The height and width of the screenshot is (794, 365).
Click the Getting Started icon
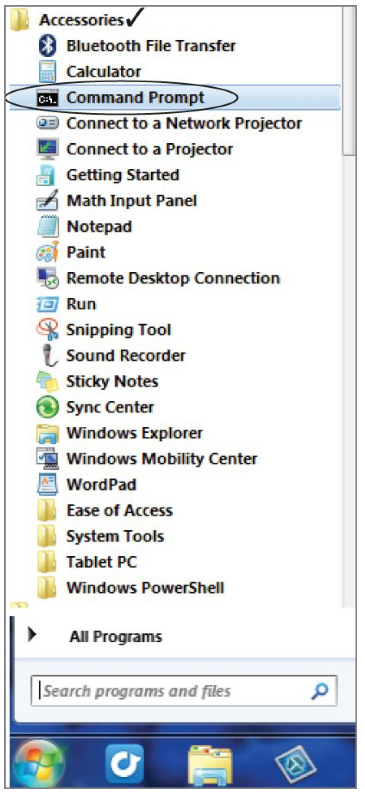(47, 175)
